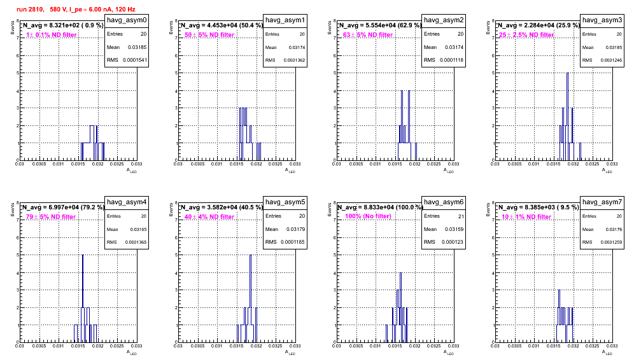Click the N_avg = 8.833e+04 label
The image size is (634, 364).
379,207
